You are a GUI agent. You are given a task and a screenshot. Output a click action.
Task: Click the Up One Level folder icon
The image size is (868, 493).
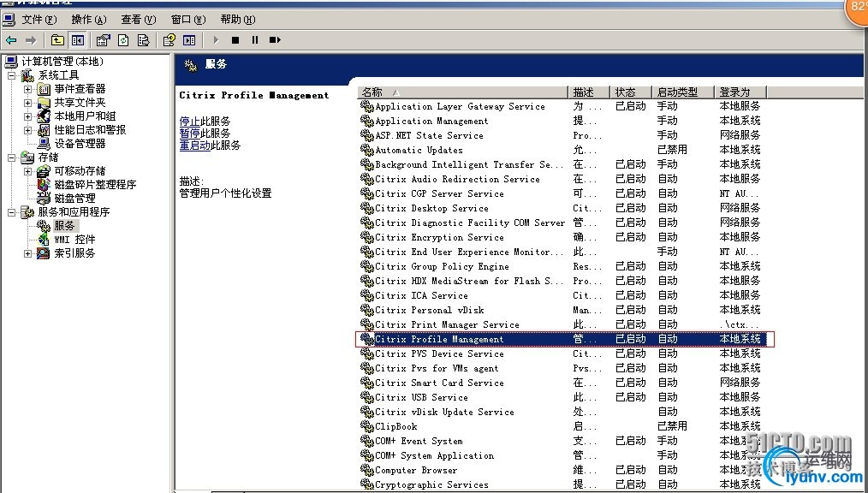click(x=57, y=40)
